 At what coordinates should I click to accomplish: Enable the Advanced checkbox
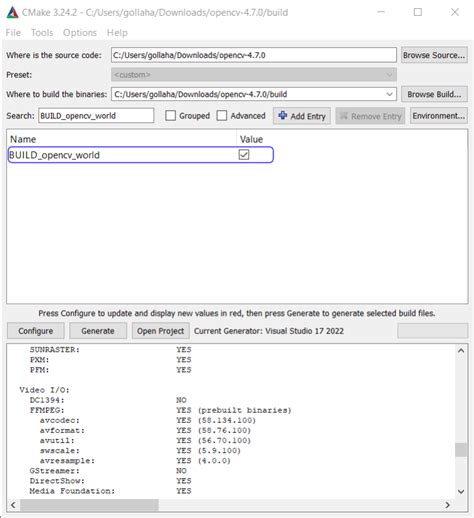222,116
